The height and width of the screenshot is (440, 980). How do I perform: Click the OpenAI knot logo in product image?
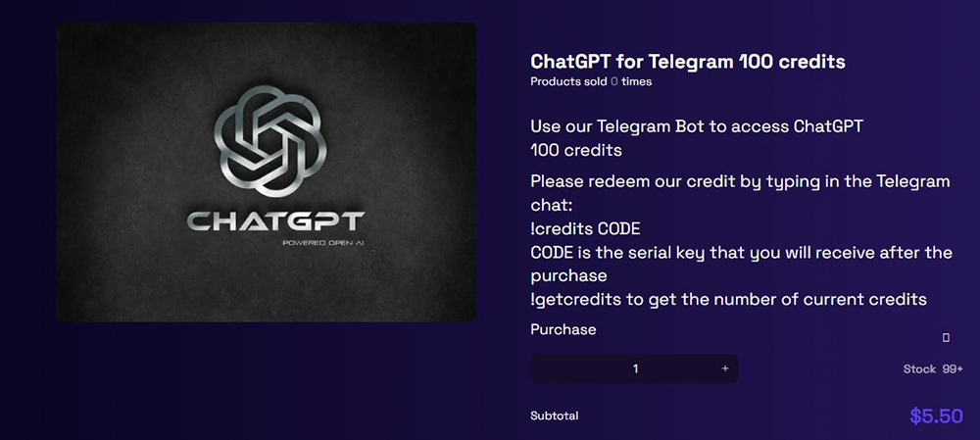click(270, 141)
